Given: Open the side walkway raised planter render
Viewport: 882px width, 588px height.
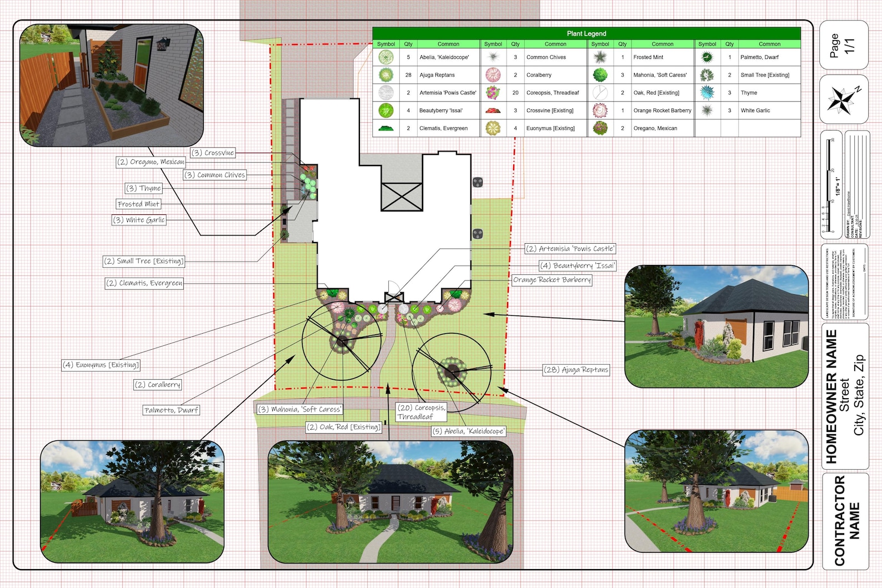Looking at the screenshot, I should click(x=112, y=85).
